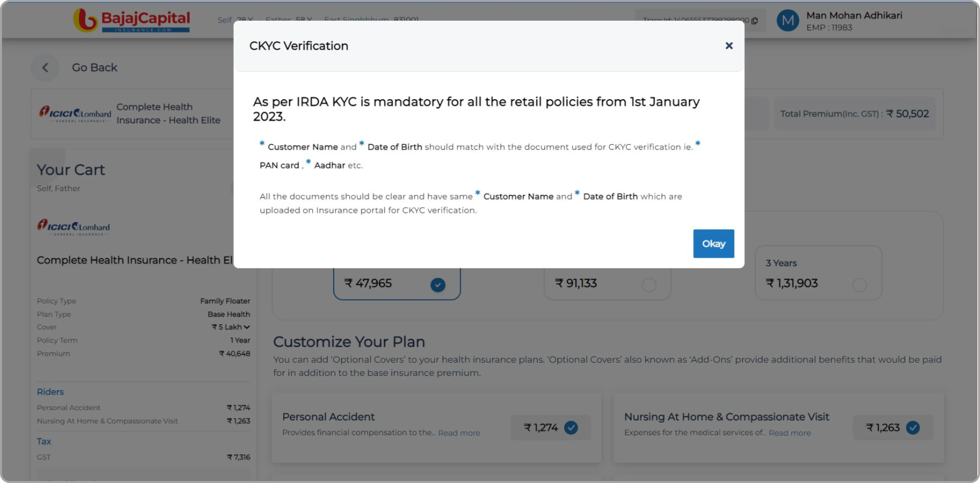
Task: Copy the Trace Id with copy icon
Action: 754,21
